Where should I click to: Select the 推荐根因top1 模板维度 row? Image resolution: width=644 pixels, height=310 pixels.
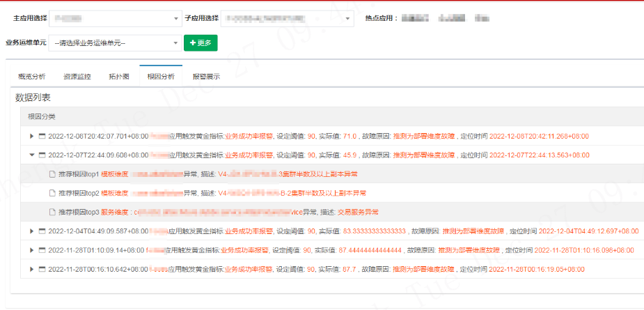pos(332,174)
